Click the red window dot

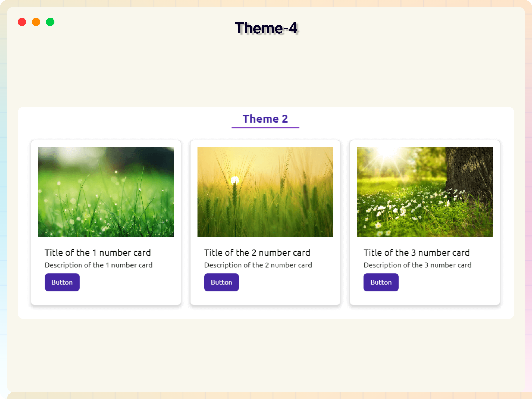pos(22,22)
